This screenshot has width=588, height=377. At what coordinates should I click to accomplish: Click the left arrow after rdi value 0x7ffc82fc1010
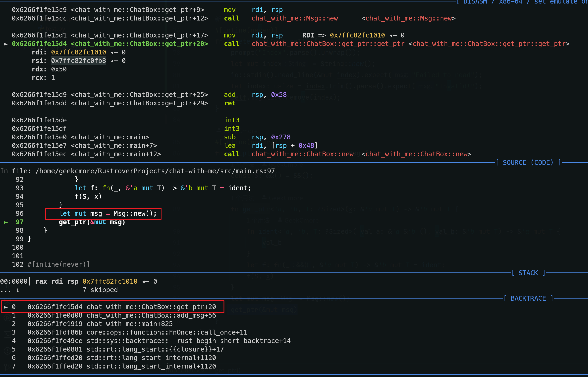click(x=114, y=52)
